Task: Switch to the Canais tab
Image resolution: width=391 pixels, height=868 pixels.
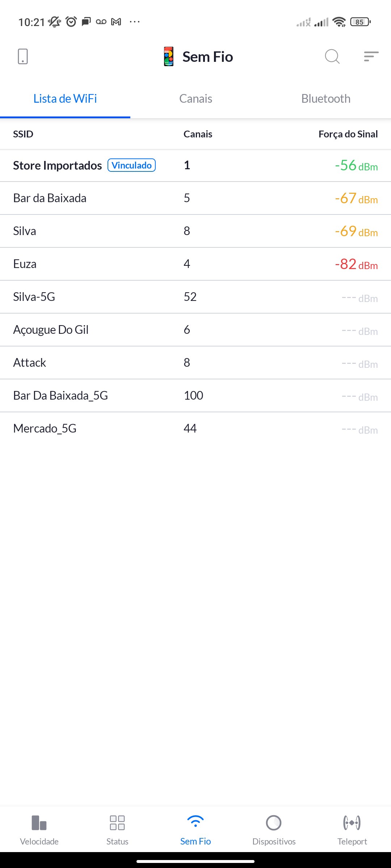Action: point(195,99)
